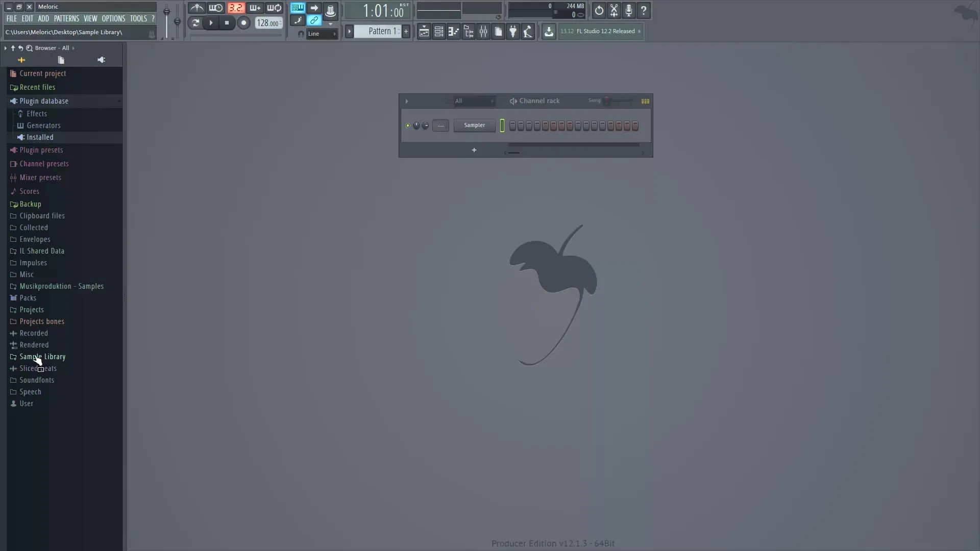Toggle loop recording icon
This screenshot has width=980, height=551.
274,8
